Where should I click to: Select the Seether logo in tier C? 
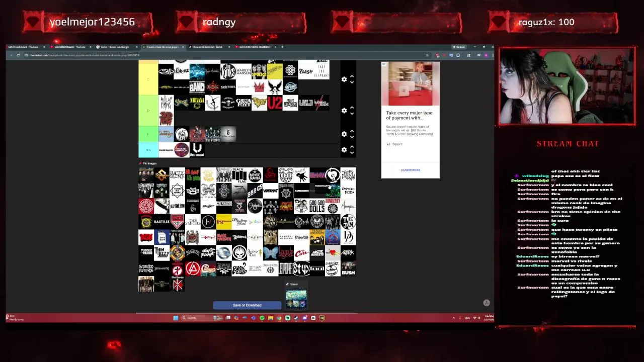pos(228,87)
